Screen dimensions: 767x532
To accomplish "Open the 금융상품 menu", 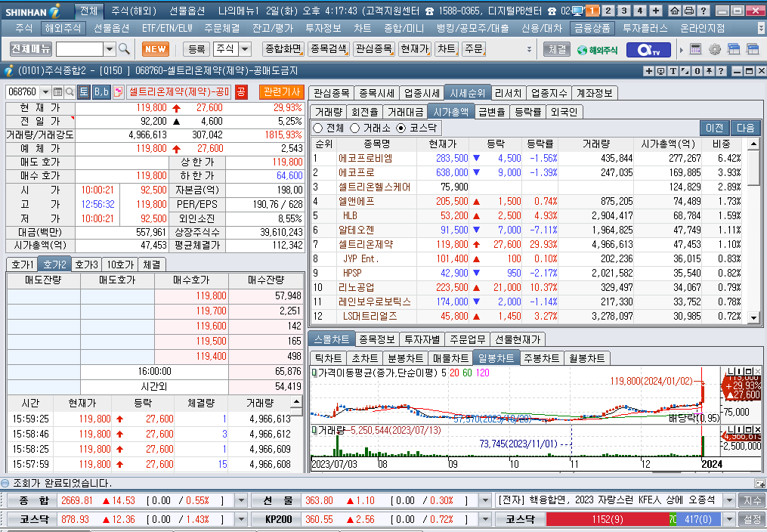I will pos(592,29).
